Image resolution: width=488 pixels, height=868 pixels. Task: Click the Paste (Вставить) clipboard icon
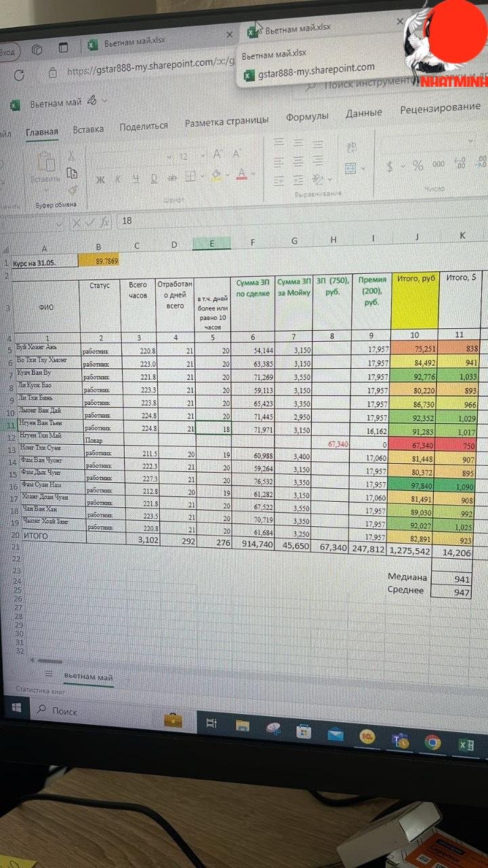(x=45, y=163)
